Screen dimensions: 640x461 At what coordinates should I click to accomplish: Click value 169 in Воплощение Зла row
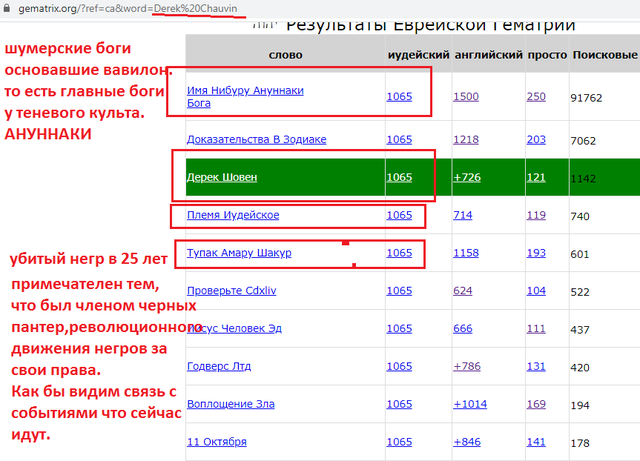[536, 404]
